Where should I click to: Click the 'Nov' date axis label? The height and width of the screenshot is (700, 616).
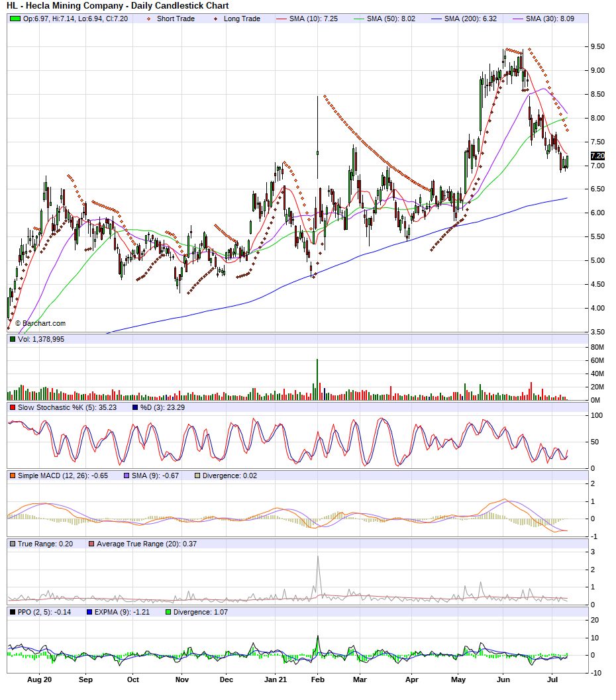(x=182, y=680)
